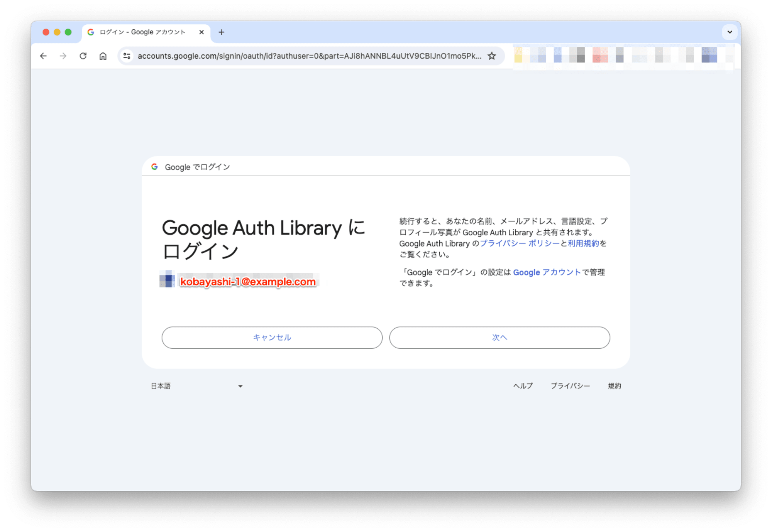The image size is (772, 532).
Task: Open the ヘルプ footer link
Action: pos(523,386)
